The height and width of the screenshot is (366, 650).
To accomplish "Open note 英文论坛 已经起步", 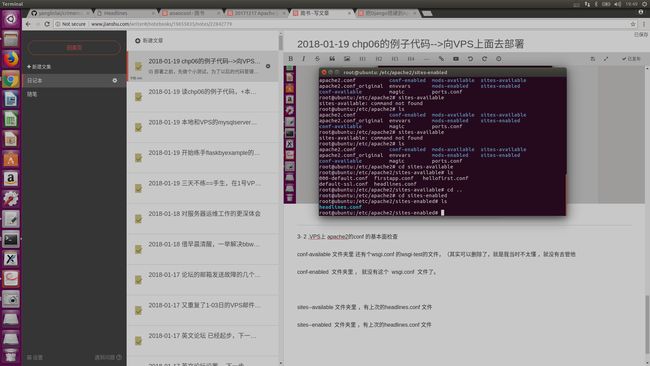I will (x=203, y=341).
